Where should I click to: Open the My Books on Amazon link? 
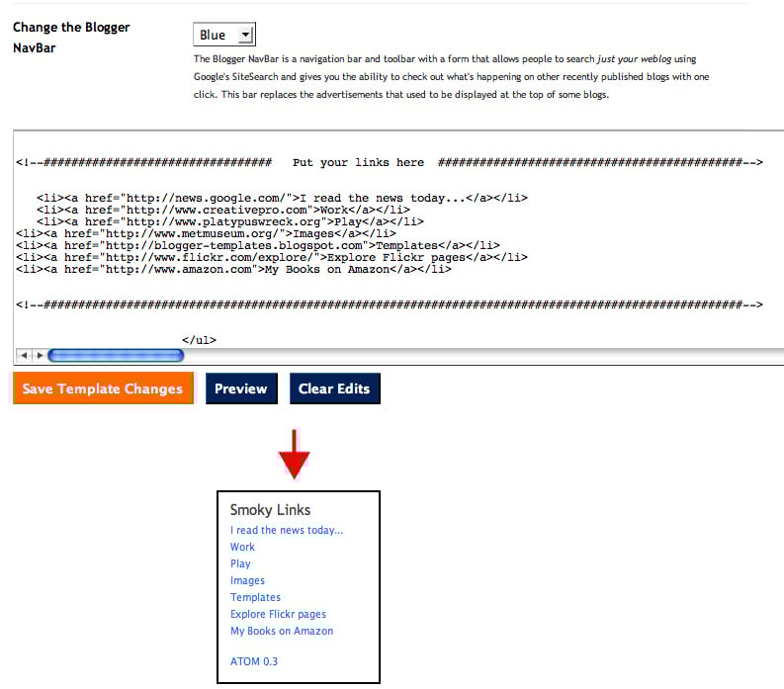click(281, 631)
